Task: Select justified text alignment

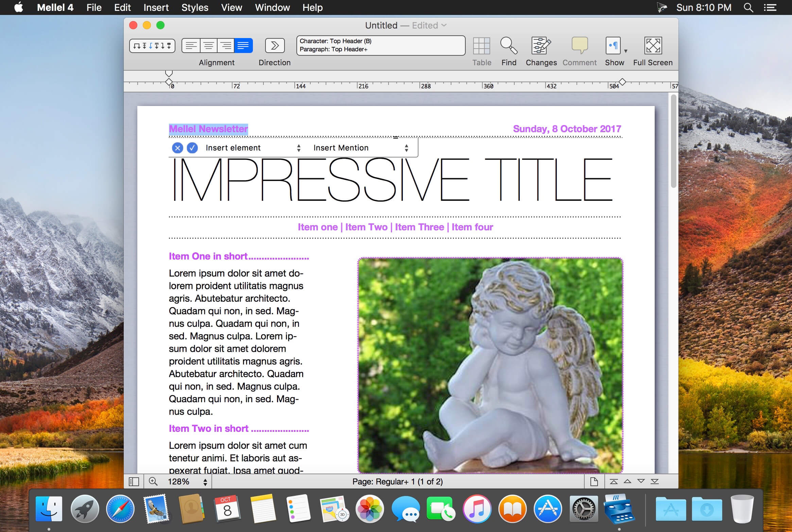Action: click(243, 46)
